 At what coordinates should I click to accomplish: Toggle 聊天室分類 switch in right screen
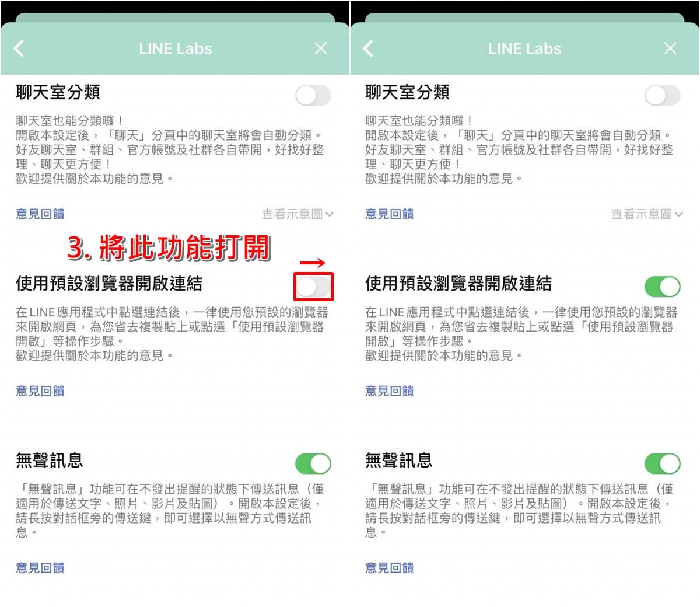point(663,95)
